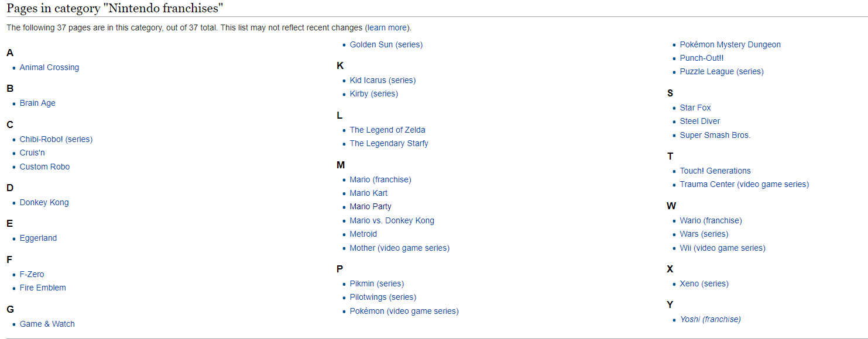Image resolution: width=868 pixels, height=339 pixels.
Task: Open the Star Fox article
Action: click(695, 108)
